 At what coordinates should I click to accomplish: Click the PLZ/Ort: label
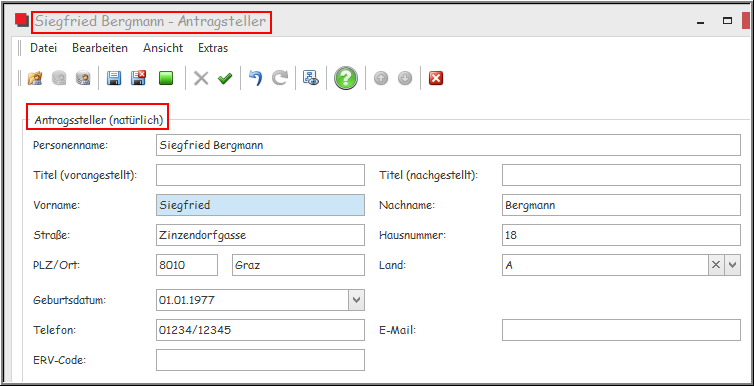coord(56,265)
